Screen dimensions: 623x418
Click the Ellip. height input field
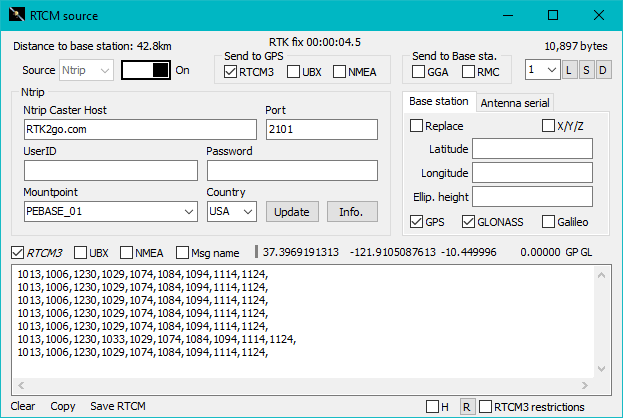pos(532,197)
